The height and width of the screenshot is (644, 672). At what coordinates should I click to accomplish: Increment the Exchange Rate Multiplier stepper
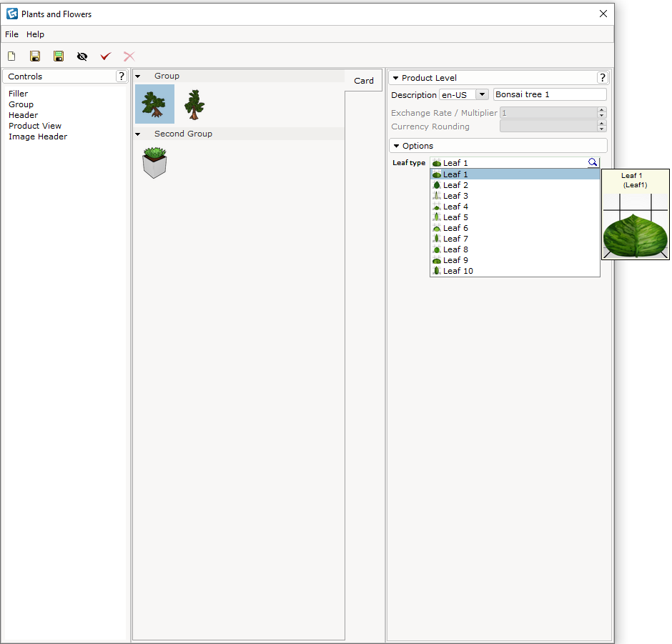pos(601,109)
